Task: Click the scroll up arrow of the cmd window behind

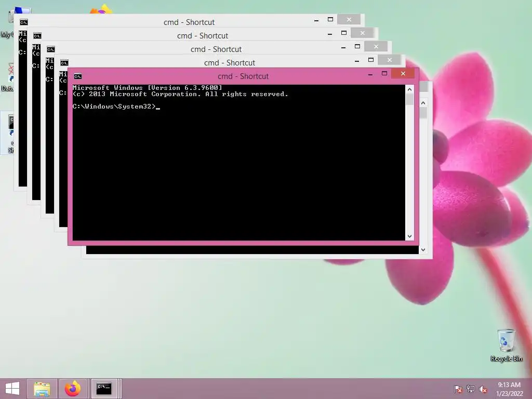Action: 423,103
